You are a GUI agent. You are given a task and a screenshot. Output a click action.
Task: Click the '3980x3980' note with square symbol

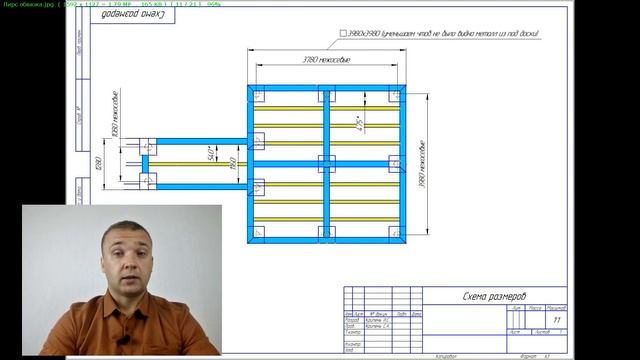click(439, 33)
